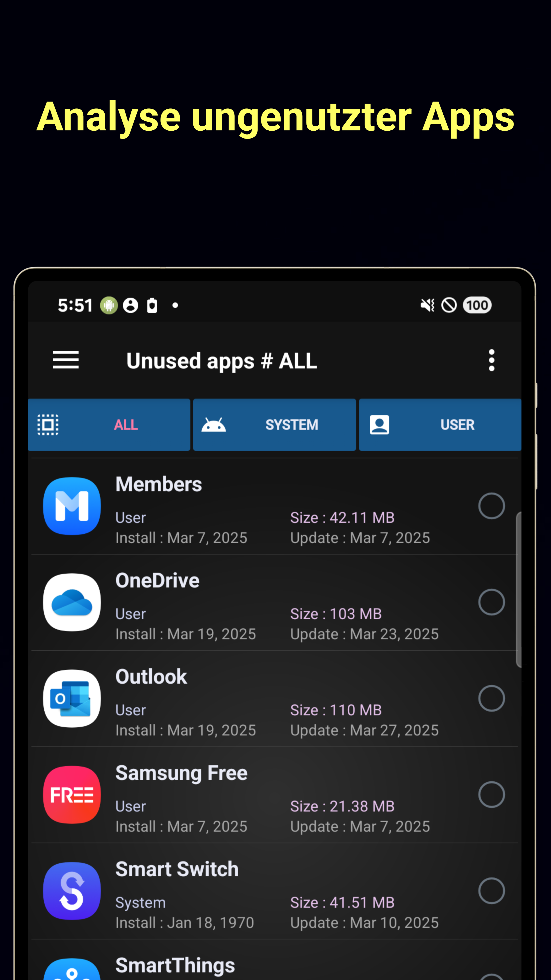The image size is (551, 980).
Task: Click Update : Mar 10, 2025 text
Action: pyautogui.click(x=364, y=923)
